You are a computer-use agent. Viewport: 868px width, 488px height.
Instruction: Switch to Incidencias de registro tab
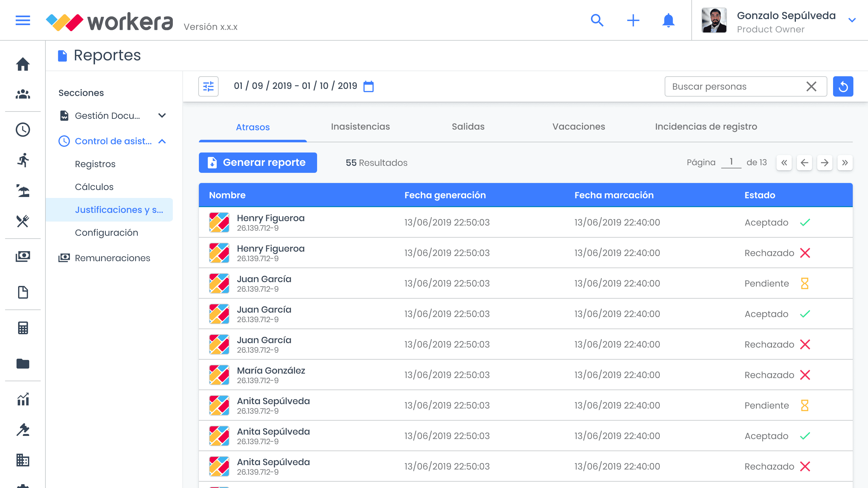(x=706, y=126)
